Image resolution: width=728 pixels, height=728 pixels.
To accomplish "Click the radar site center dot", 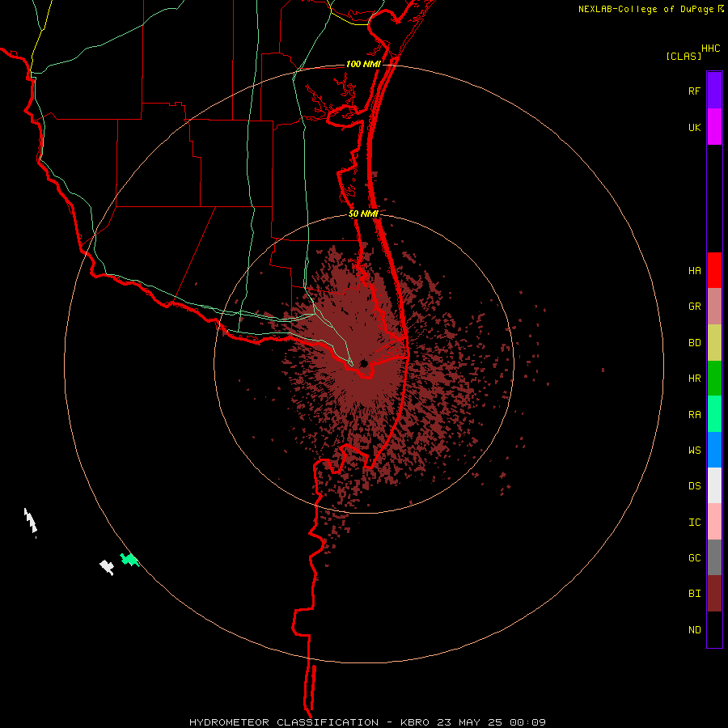I will pyautogui.click(x=364, y=363).
